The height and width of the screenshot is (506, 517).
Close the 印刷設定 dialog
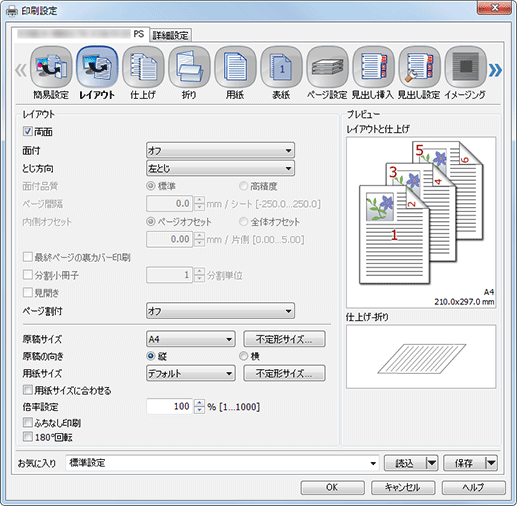pyautogui.click(x=494, y=8)
